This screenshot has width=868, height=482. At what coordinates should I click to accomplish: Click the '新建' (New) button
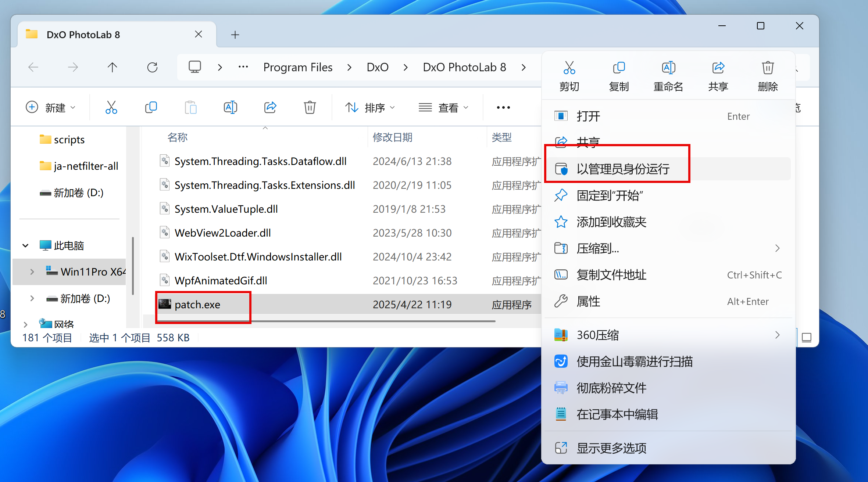[x=51, y=108]
